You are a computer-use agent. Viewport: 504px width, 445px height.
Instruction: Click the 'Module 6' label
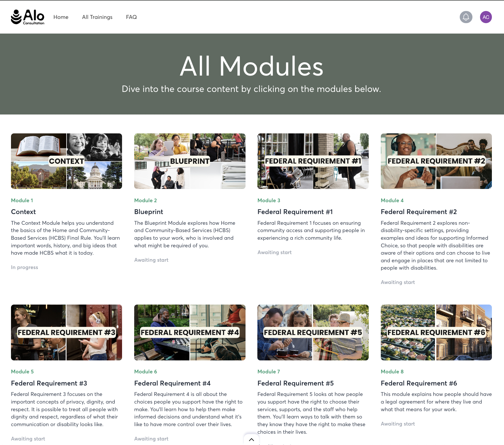click(145, 372)
